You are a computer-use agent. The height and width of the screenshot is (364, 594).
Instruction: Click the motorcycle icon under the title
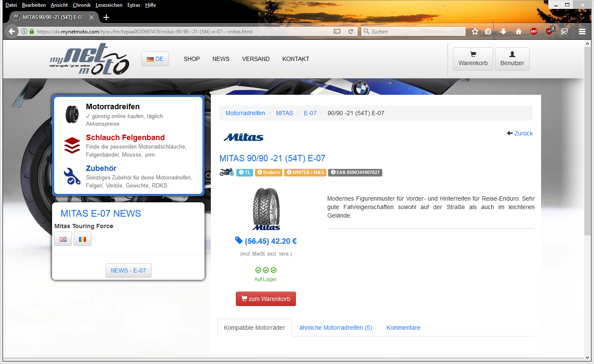tap(227, 172)
